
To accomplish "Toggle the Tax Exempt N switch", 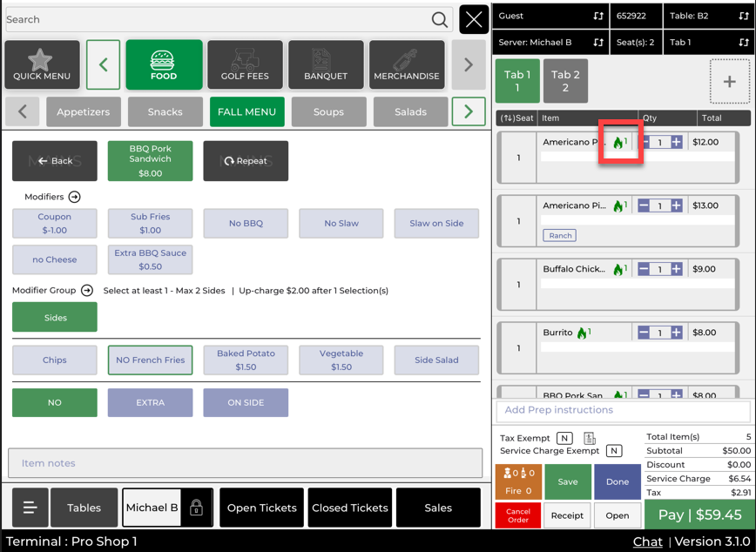I will [x=564, y=439].
